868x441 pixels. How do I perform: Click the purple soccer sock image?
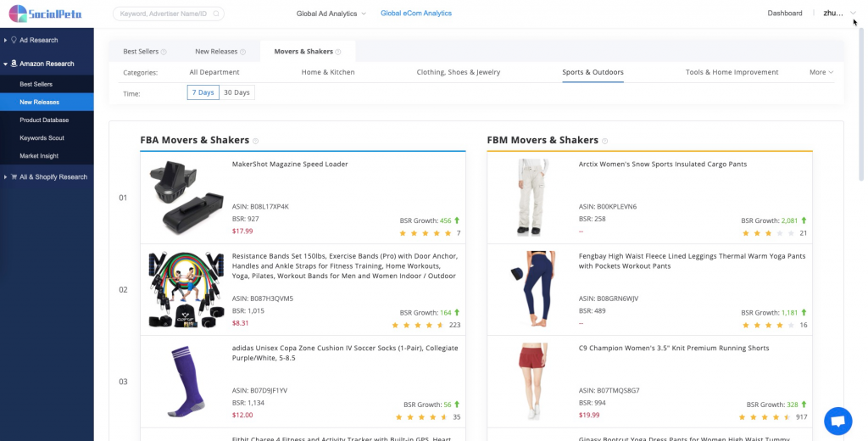(x=187, y=381)
